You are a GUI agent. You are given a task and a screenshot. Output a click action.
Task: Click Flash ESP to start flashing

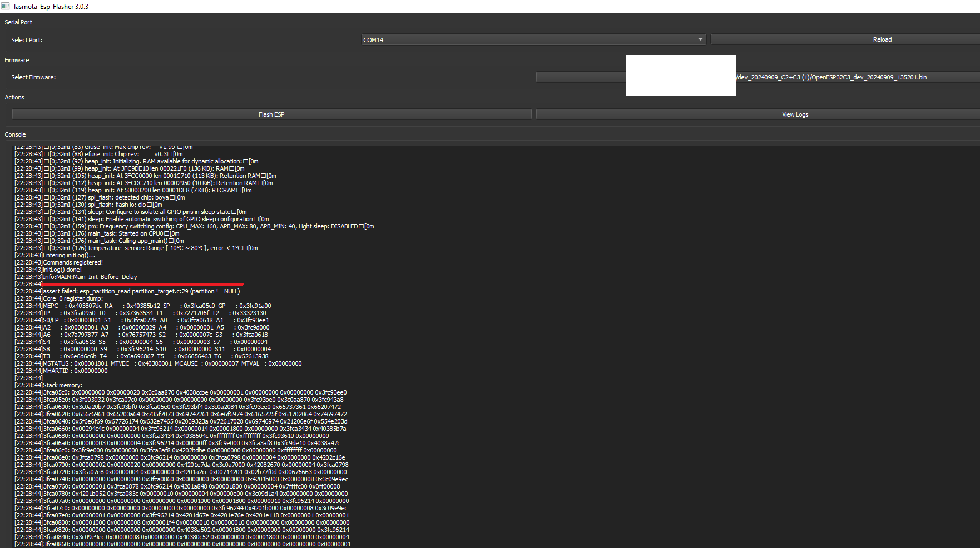271,114
